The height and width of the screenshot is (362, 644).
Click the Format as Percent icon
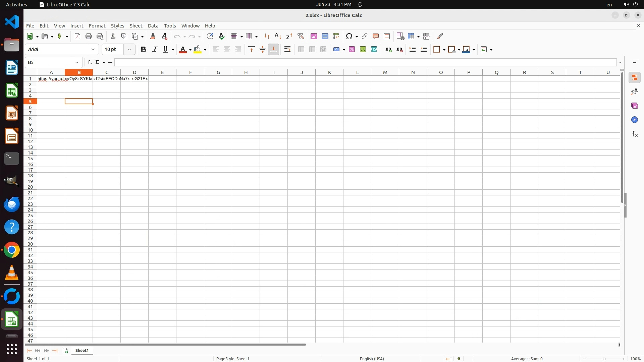coord(352,50)
